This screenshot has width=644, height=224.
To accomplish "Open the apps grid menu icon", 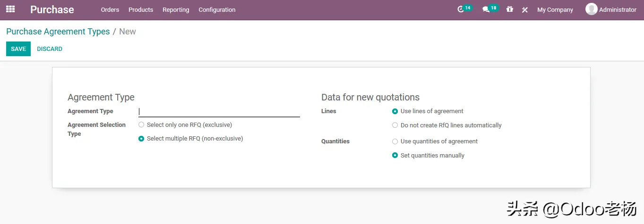I will [10, 9].
